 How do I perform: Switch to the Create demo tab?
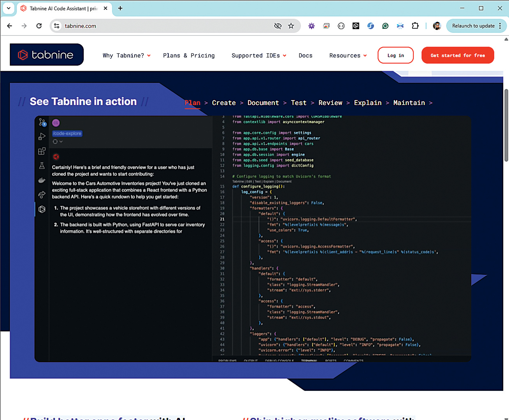click(224, 103)
